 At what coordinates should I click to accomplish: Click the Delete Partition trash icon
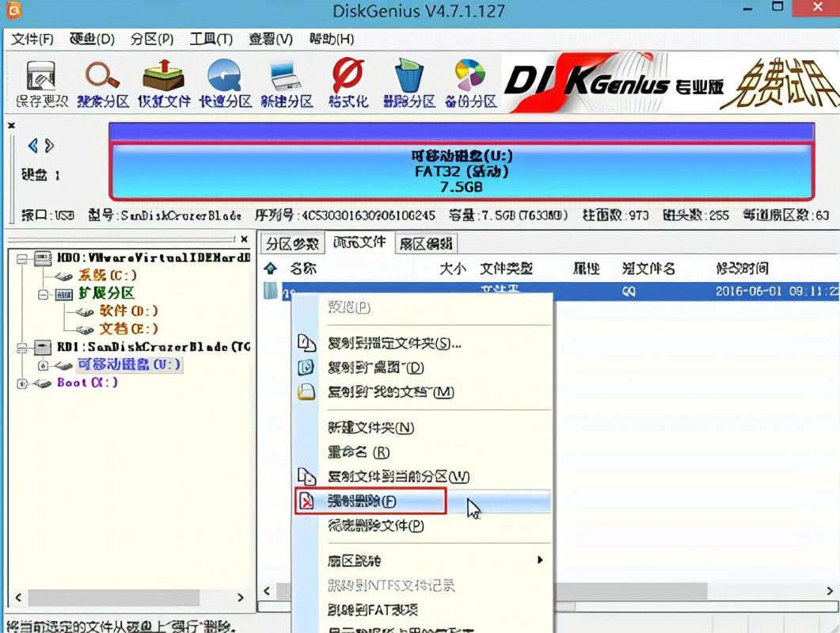point(409,75)
